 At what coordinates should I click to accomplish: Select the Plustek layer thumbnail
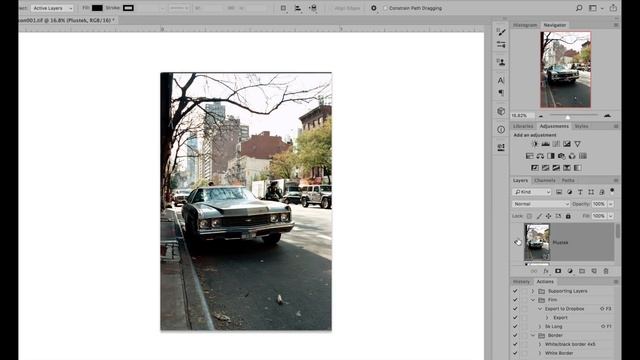click(x=537, y=242)
